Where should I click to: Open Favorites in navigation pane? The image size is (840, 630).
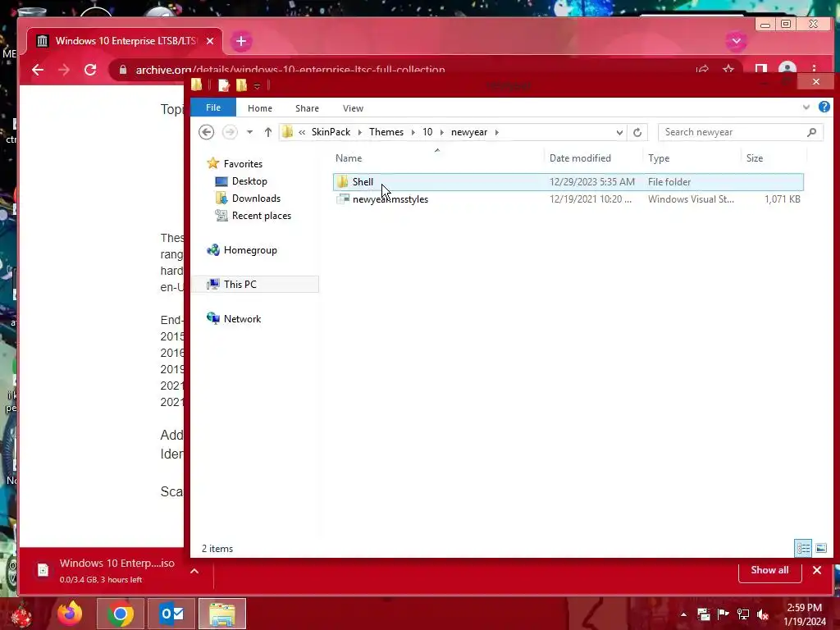(x=235, y=163)
